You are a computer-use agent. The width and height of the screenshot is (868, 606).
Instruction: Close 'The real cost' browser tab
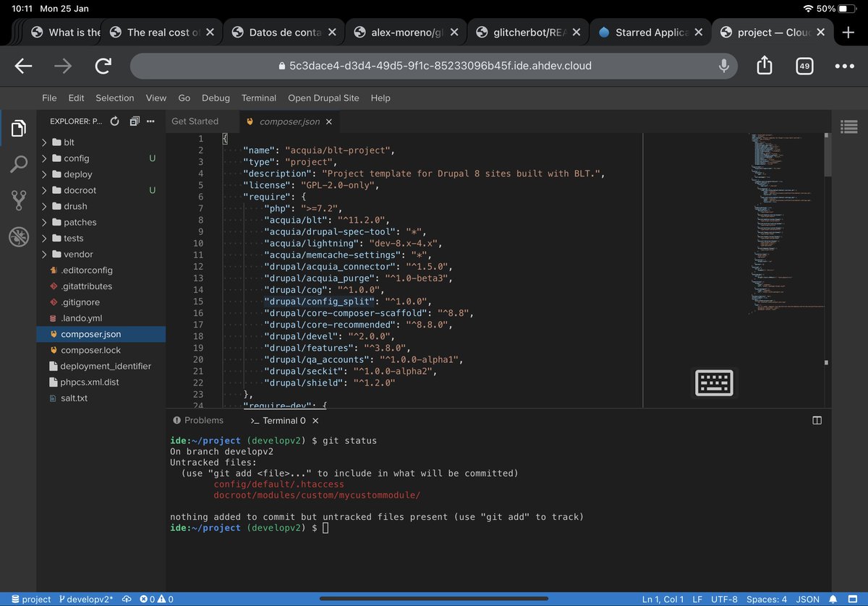pyautogui.click(x=210, y=32)
